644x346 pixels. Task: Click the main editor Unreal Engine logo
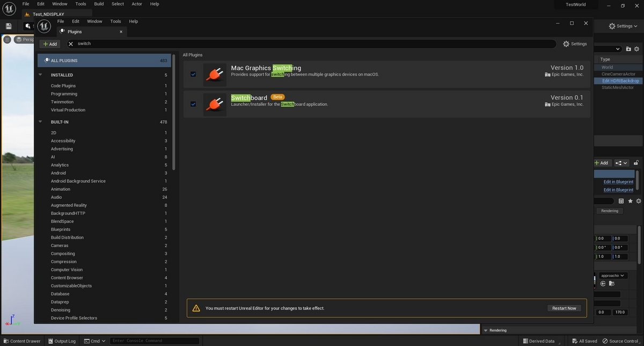tap(9, 8)
